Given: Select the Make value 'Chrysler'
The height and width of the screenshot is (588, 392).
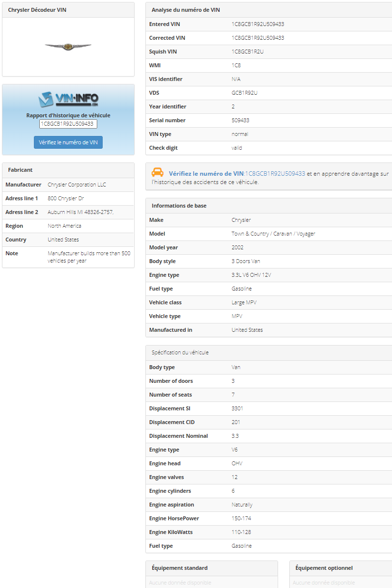Looking at the screenshot, I should pos(241,220).
